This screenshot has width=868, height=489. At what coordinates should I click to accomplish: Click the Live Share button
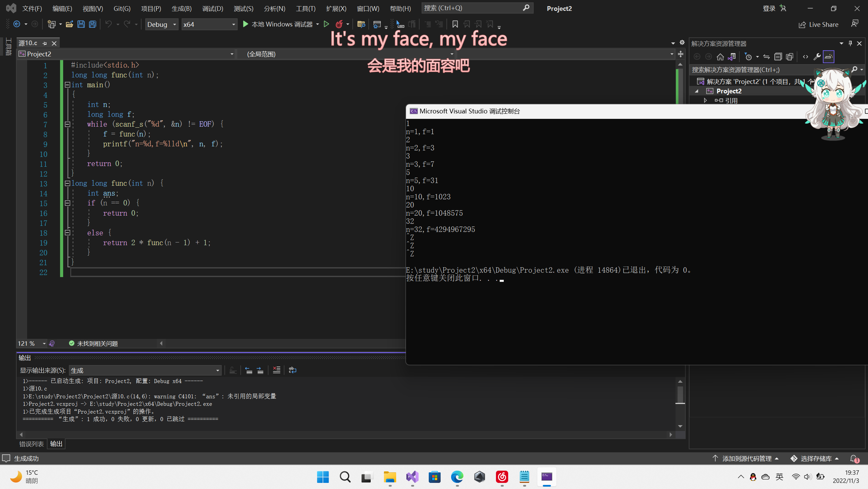[x=818, y=24]
